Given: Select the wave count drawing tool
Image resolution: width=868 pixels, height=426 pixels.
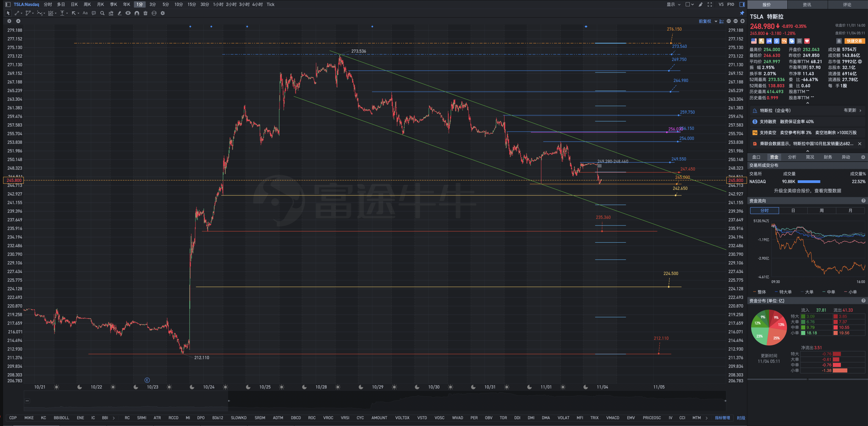Looking at the screenshot, I should tap(40, 13).
